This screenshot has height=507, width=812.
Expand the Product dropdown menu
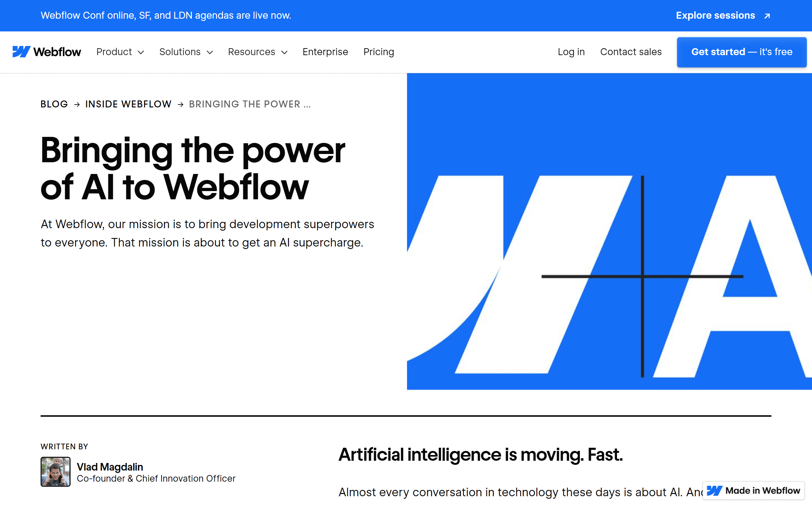pos(121,52)
